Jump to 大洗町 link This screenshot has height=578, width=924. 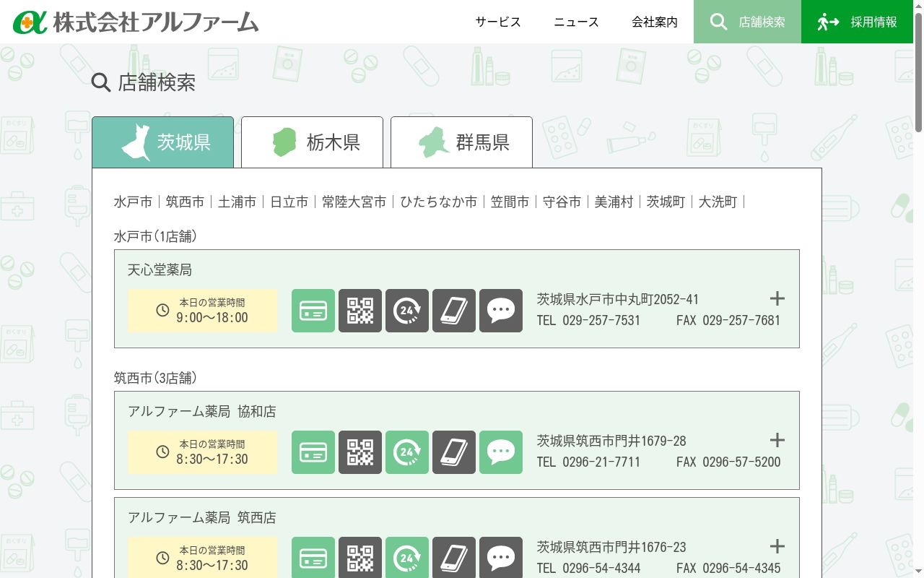(x=718, y=202)
